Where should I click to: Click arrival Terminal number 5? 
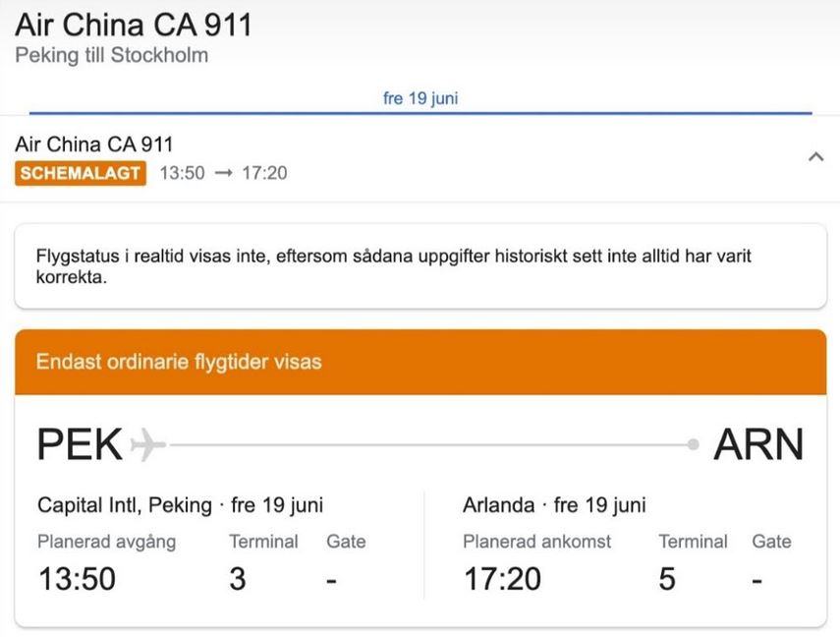tap(667, 579)
